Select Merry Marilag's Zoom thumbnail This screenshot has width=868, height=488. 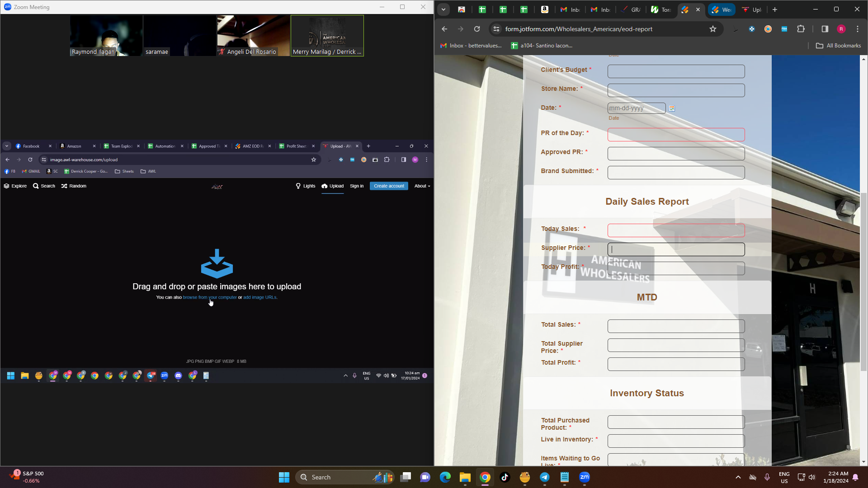327,36
